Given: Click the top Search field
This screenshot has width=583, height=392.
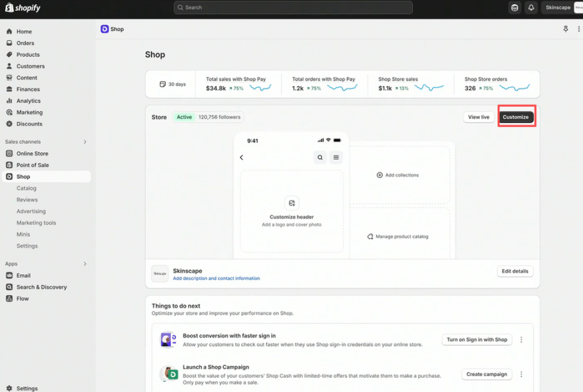Looking at the screenshot, I should [293, 8].
